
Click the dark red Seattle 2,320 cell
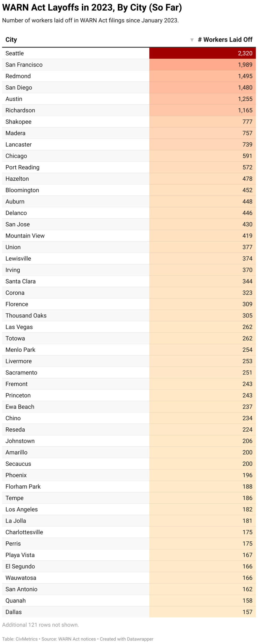click(202, 53)
